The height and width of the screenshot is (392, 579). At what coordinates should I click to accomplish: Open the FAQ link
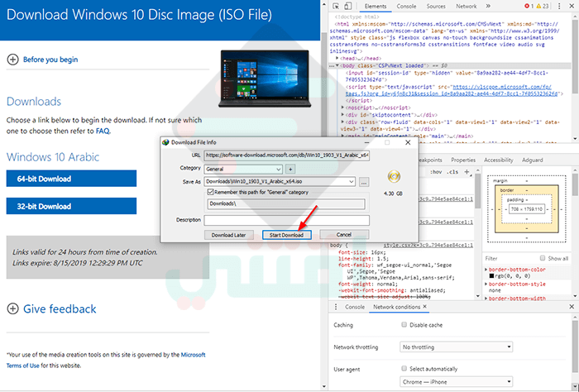[x=103, y=131]
